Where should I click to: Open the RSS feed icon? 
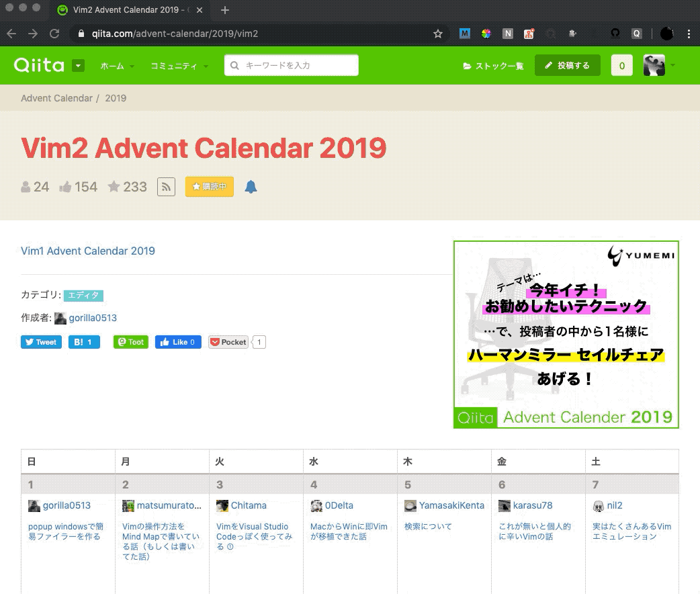pyautogui.click(x=166, y=187)
